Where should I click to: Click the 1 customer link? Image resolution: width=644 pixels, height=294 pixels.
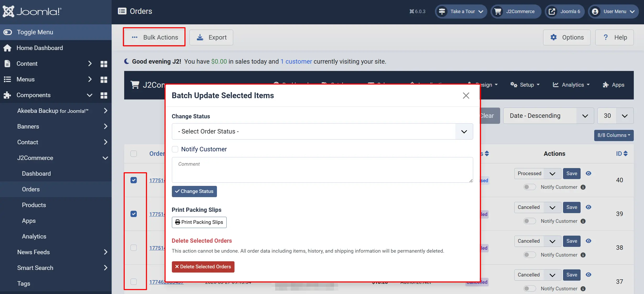296,62
